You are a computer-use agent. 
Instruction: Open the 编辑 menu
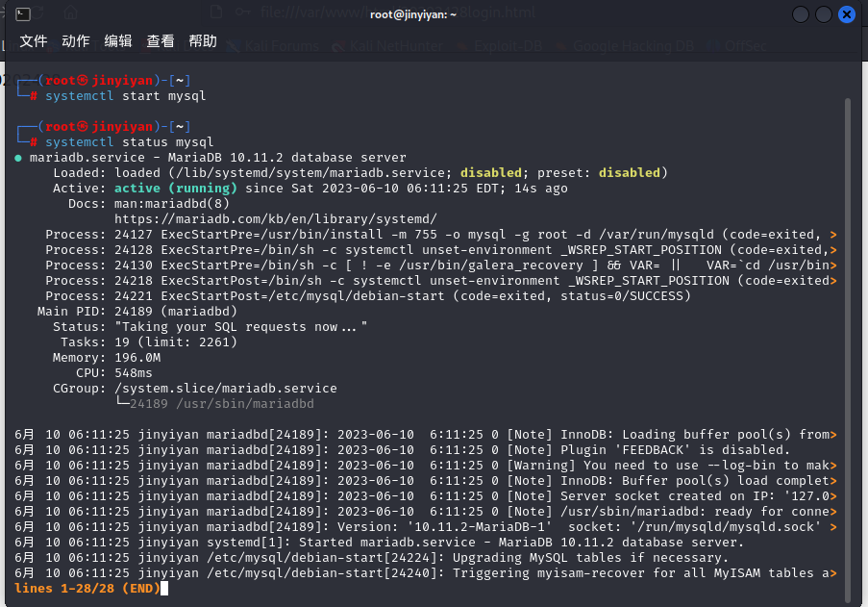(118, 41)
